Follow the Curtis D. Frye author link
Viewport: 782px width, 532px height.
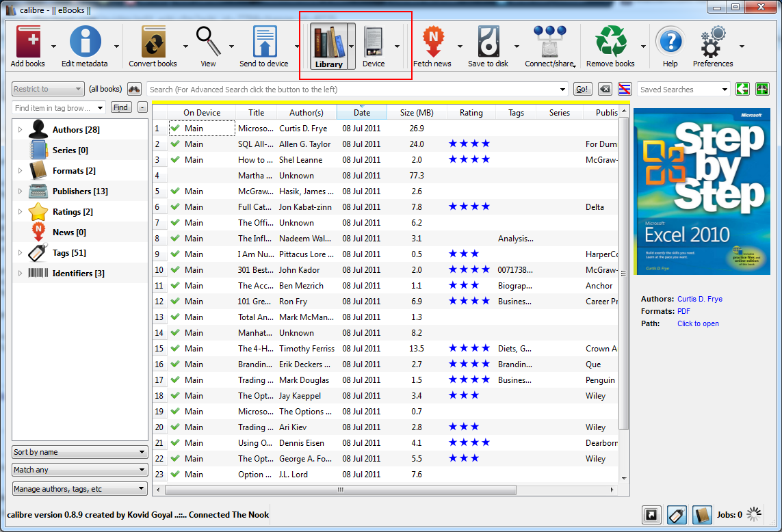(x=700, y=299)
